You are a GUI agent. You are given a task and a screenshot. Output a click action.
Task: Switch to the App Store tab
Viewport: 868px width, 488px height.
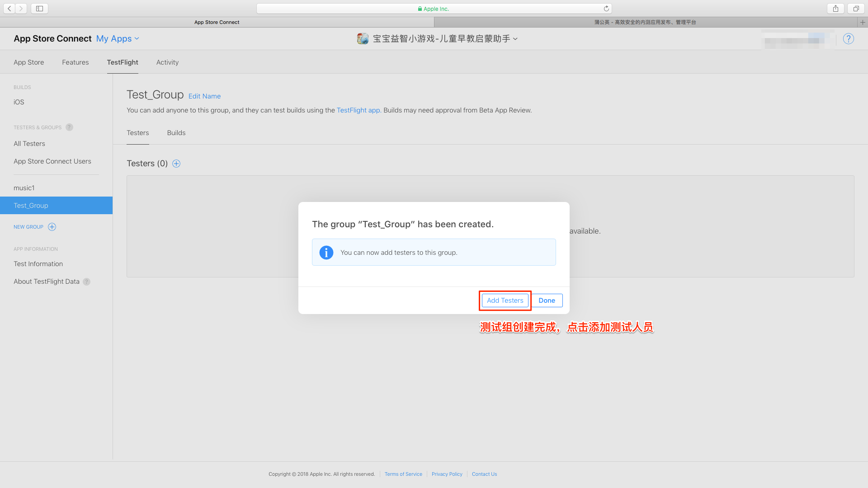click(29, 62)
